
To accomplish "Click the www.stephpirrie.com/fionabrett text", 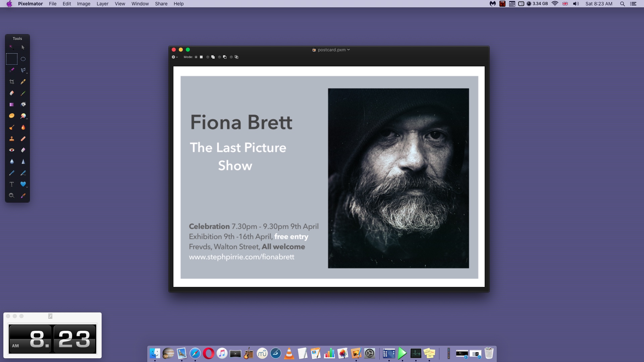I will pos(241,257).
